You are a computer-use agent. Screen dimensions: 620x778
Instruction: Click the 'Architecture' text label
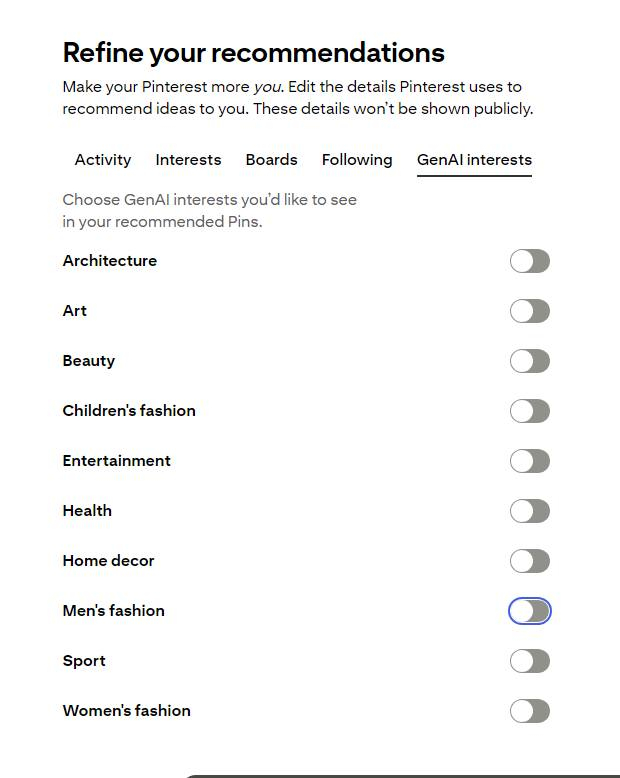click(x=110, y=261)
